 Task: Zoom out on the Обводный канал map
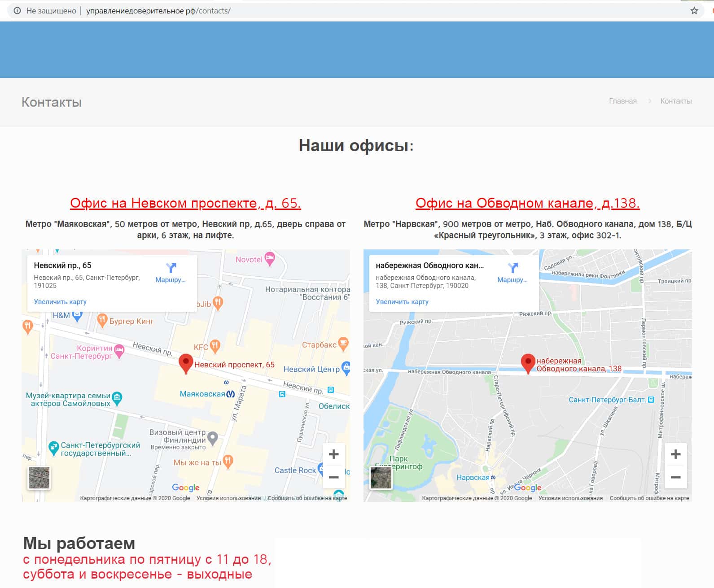(675, 477)
